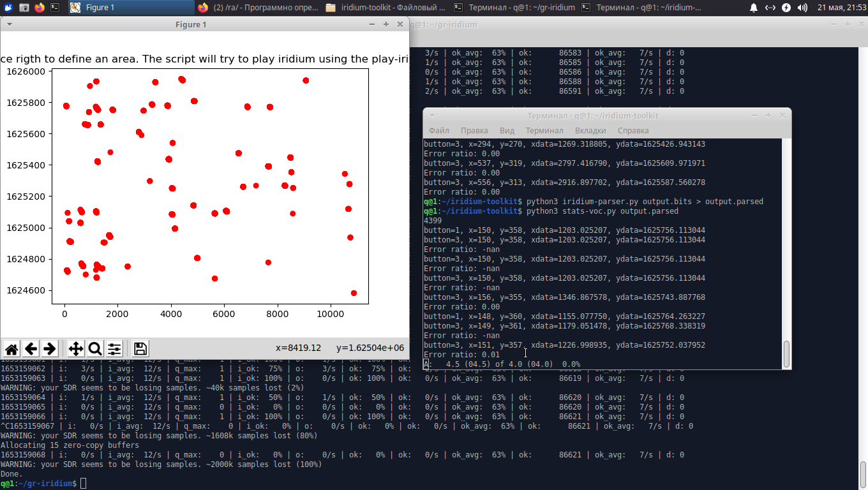Go forward to next plot view

pyautogui.click(x=50, y=348)
